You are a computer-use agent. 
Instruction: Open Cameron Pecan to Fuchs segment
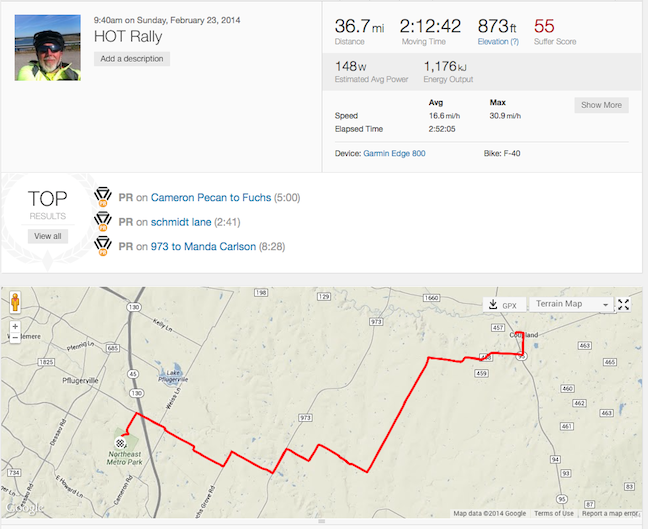(x=211, y=198)
